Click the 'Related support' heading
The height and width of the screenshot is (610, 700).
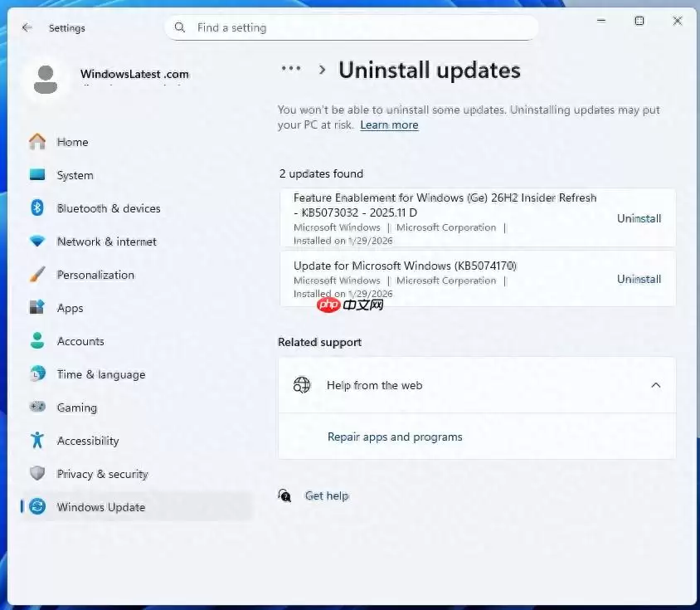tap(319, 342)
